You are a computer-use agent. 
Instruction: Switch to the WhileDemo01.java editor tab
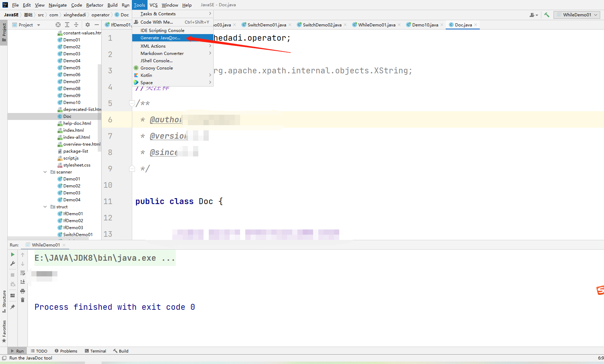click(376, 25)
